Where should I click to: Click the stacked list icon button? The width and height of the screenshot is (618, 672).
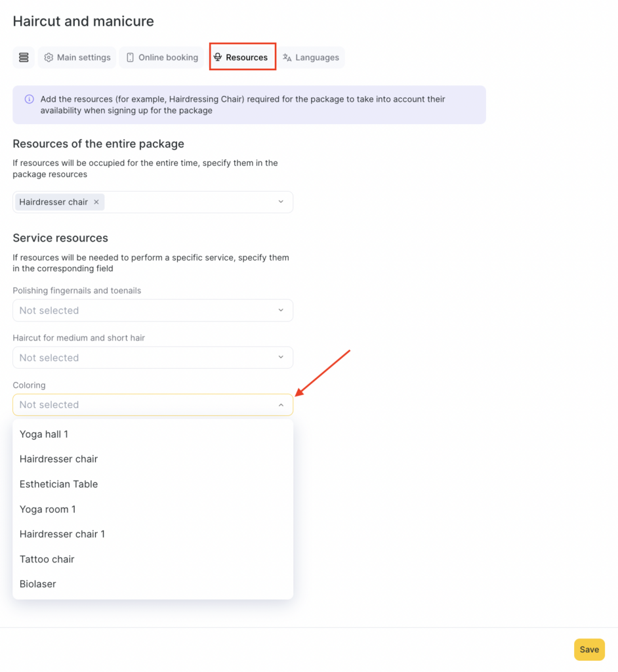[24, 58]
